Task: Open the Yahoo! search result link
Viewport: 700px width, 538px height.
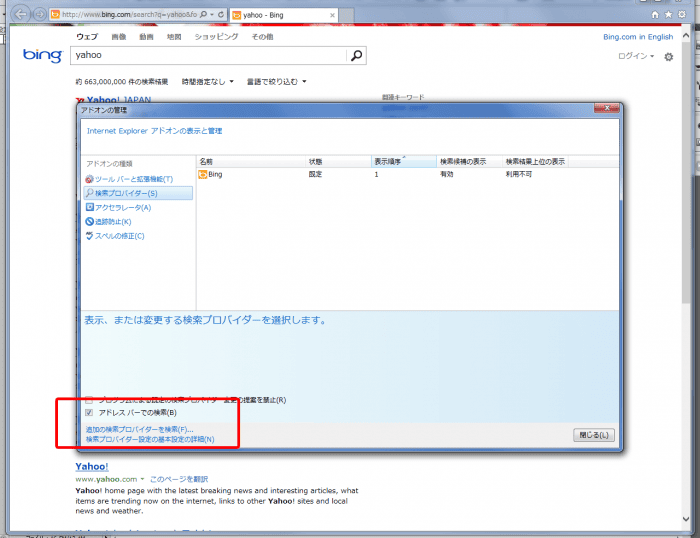Action: 92,467
